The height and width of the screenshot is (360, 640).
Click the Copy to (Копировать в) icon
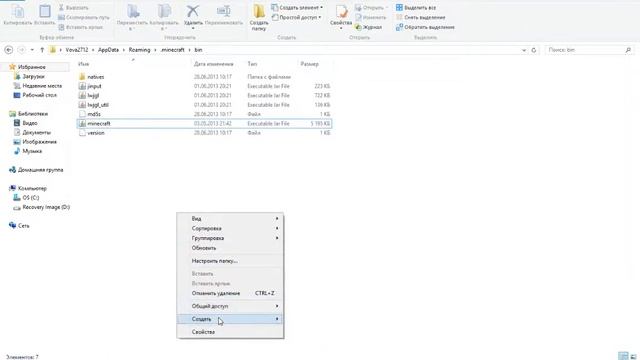coord(164,12)
